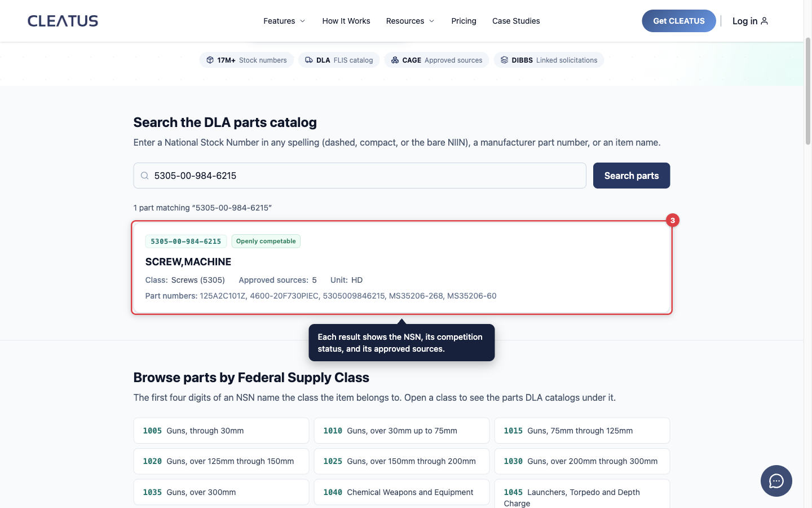Open class 1030 Guns, over 200mm through 300mm
Viewport: 812px width, 508px height.
click(582, 461)
